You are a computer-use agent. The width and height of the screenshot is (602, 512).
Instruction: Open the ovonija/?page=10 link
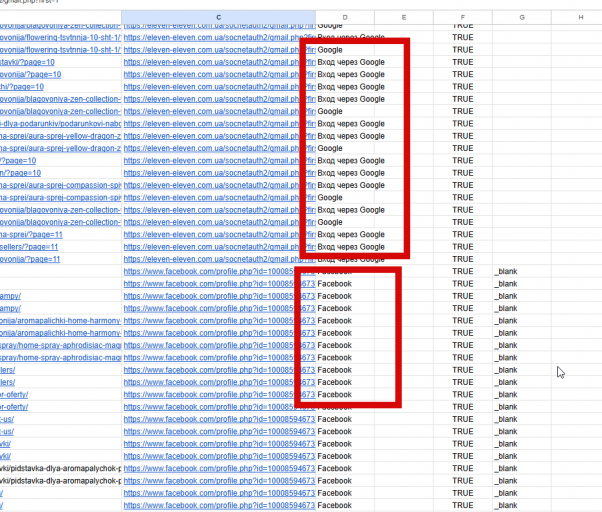tap(30, 74)
